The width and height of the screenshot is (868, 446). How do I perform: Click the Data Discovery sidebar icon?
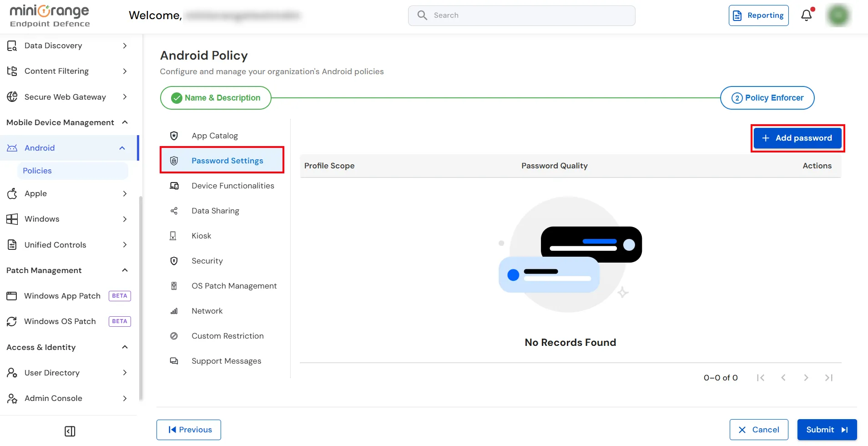tap(12, 46)
